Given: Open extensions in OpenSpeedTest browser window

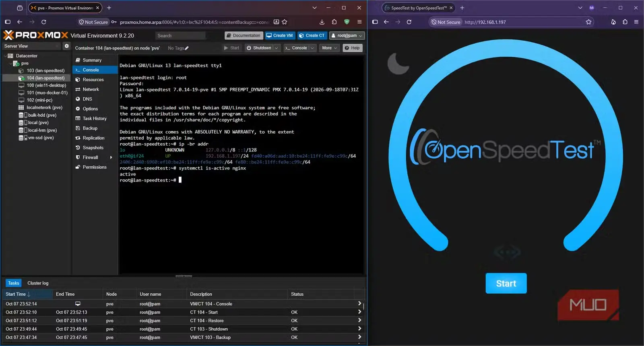Looking at the screenshot, I should (625, 22).
